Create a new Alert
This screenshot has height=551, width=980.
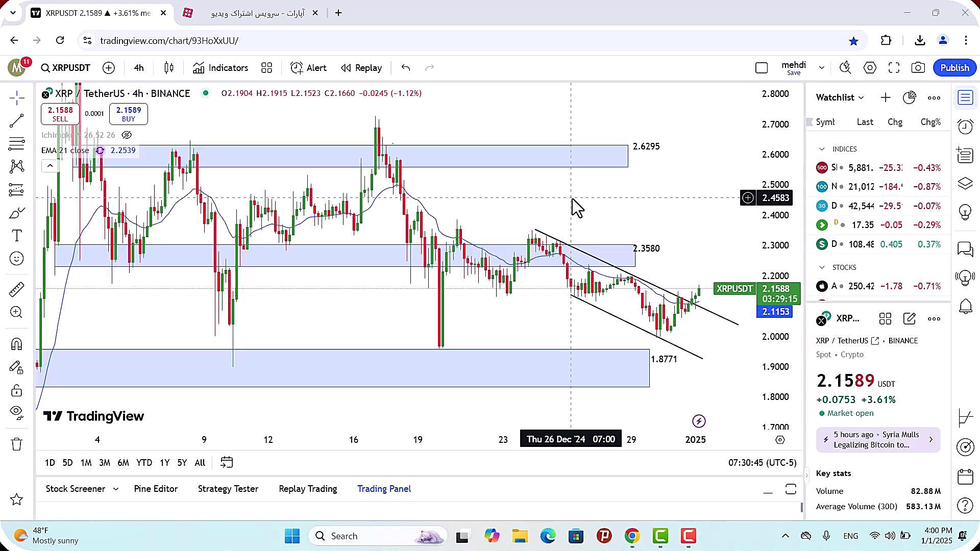click(x=308, y=68)
